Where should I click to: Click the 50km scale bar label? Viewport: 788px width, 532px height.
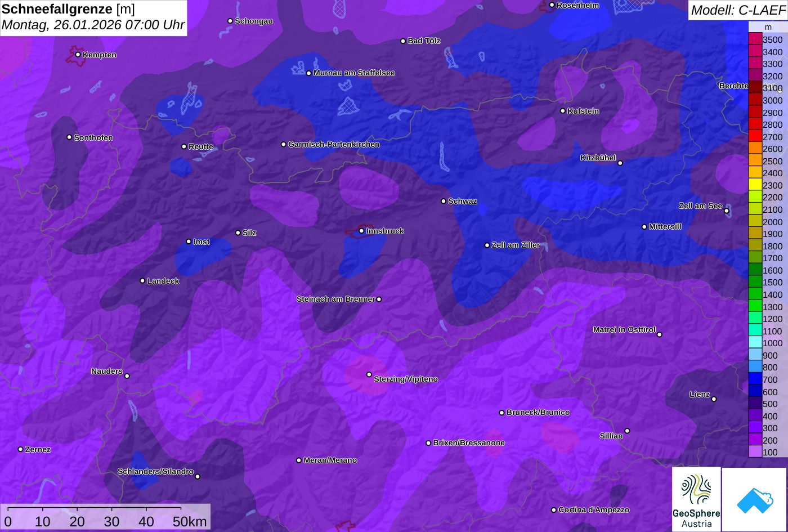190,522
